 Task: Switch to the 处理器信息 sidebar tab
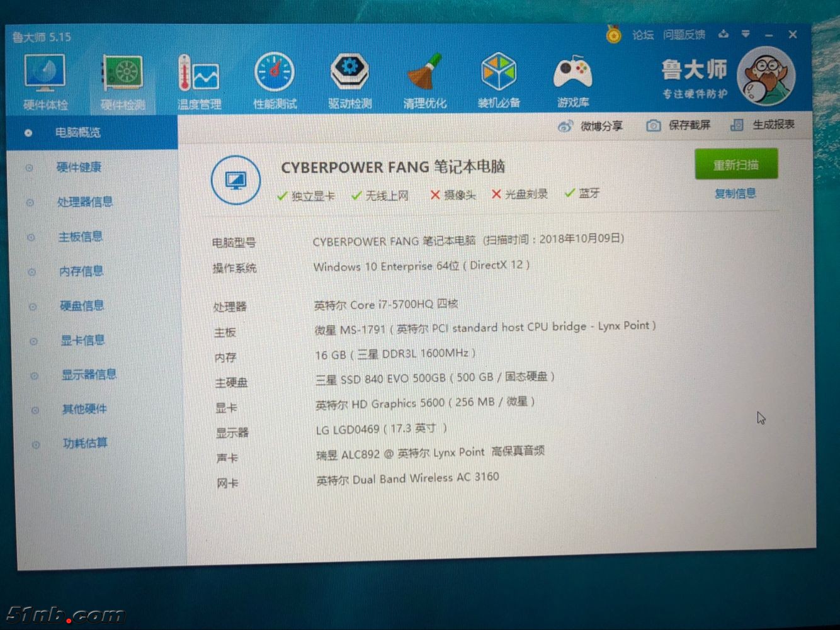tap(85, 202)
